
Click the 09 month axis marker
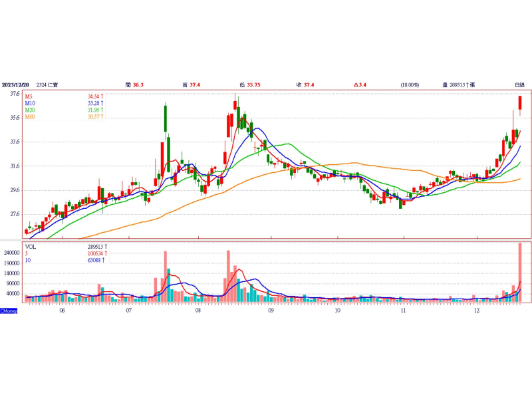[x=270, y=310]
